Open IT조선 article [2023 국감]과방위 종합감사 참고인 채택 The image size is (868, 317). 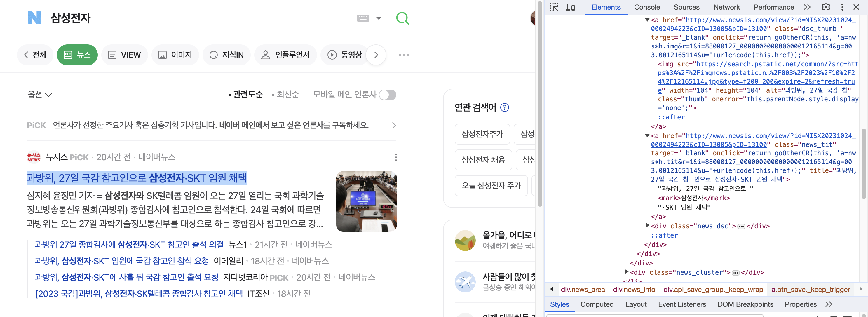(139, 294)
